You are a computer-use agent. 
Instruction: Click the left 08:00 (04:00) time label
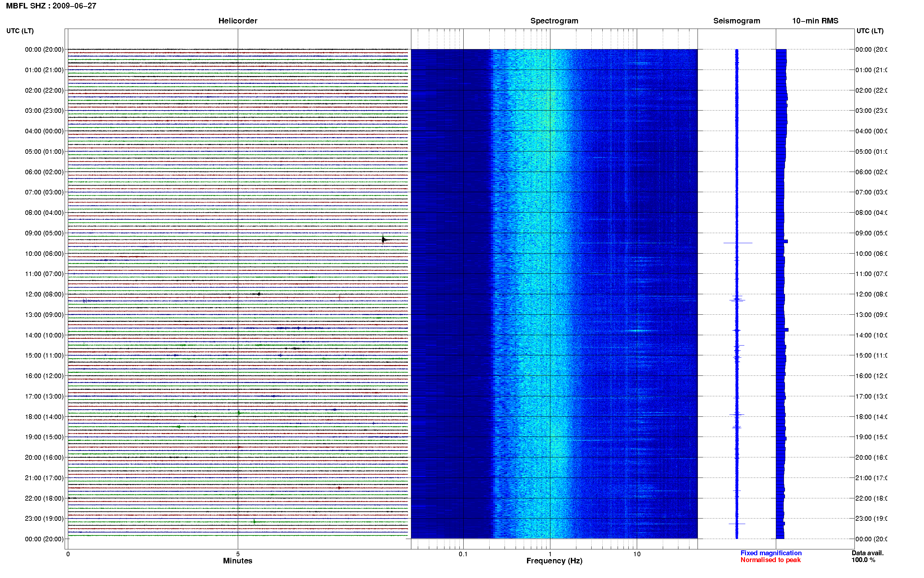(44, 213)
